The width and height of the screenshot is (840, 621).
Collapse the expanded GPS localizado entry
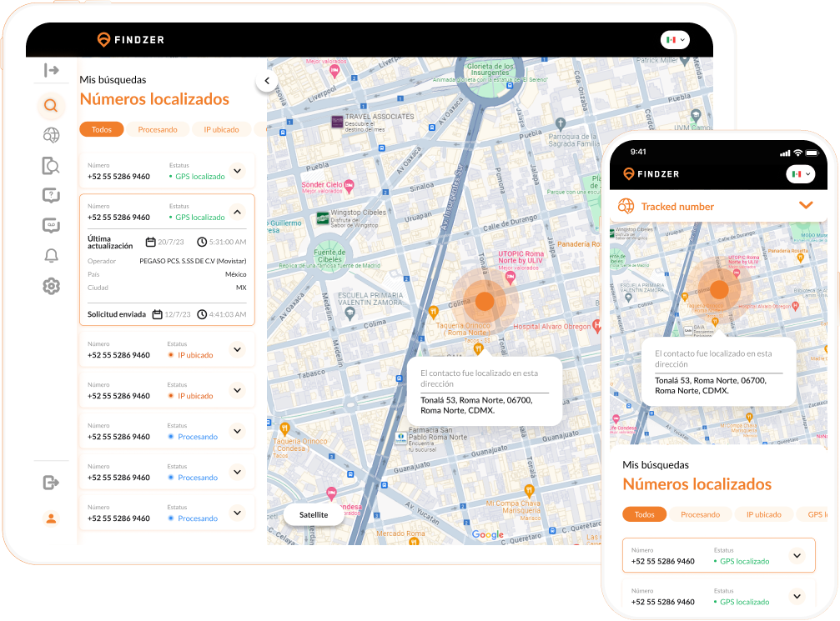tap(237, 212)
